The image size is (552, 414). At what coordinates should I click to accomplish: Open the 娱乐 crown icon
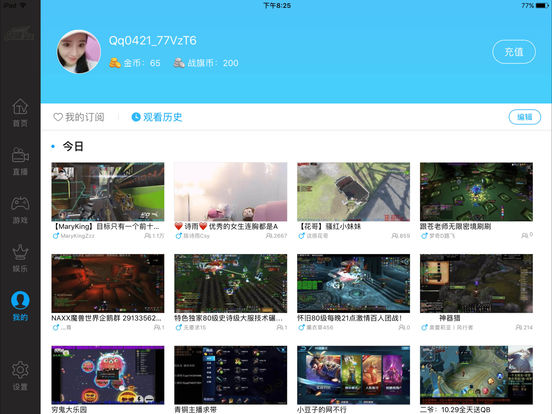tap(20, 252)
